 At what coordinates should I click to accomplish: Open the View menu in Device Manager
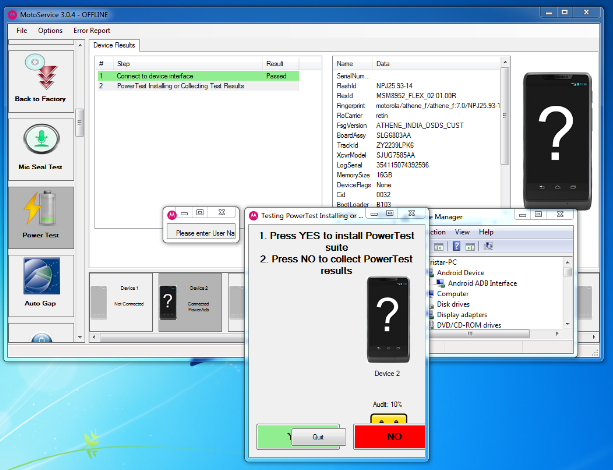pos(462,232)
